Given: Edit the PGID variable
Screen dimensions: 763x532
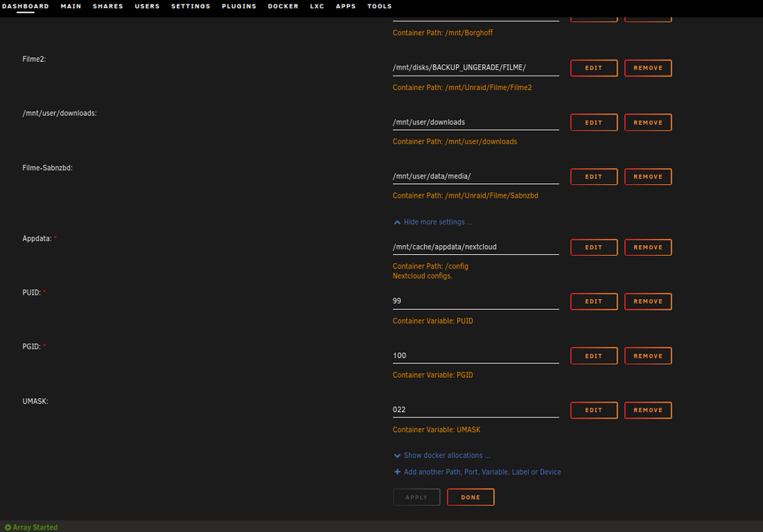Looking at the screenshot, I should 594,356.
